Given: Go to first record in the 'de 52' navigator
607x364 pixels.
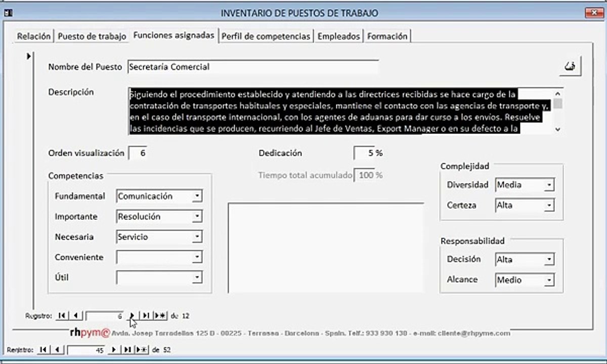Looking at the screenshot, I should pyautogui.click(x=43, y=349).
